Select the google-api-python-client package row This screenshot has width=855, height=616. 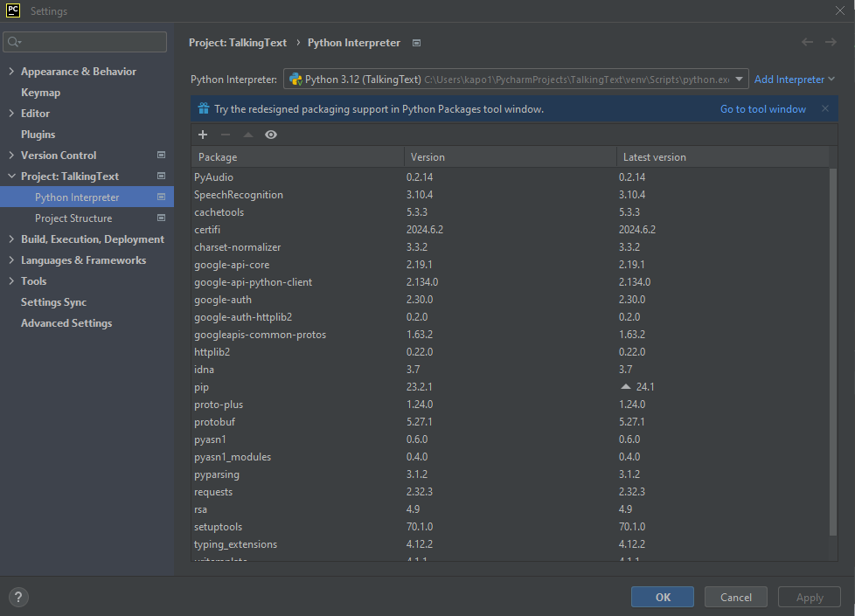[x=511, y=282]
